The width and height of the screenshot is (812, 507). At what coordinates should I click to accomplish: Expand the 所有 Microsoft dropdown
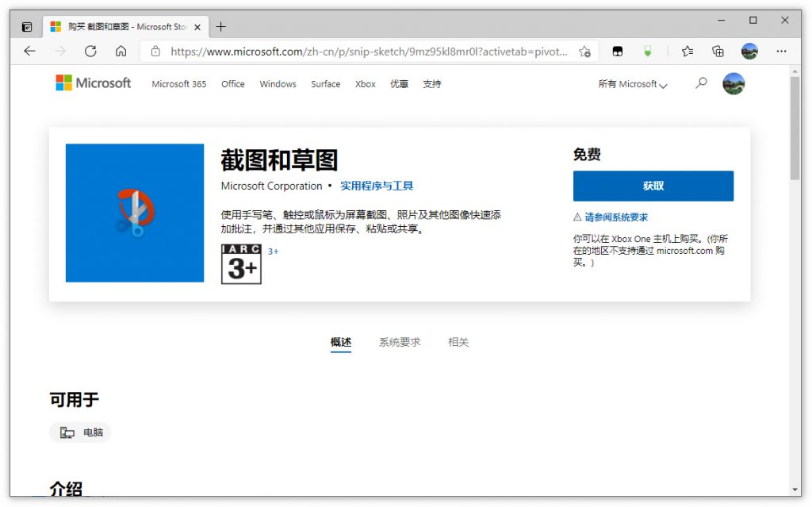(x=632, y=84)
